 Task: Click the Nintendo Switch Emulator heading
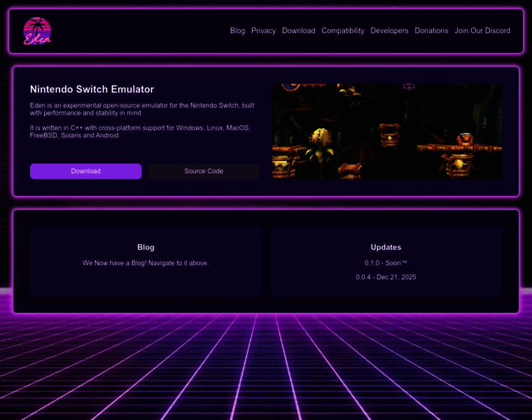(92, 90)
